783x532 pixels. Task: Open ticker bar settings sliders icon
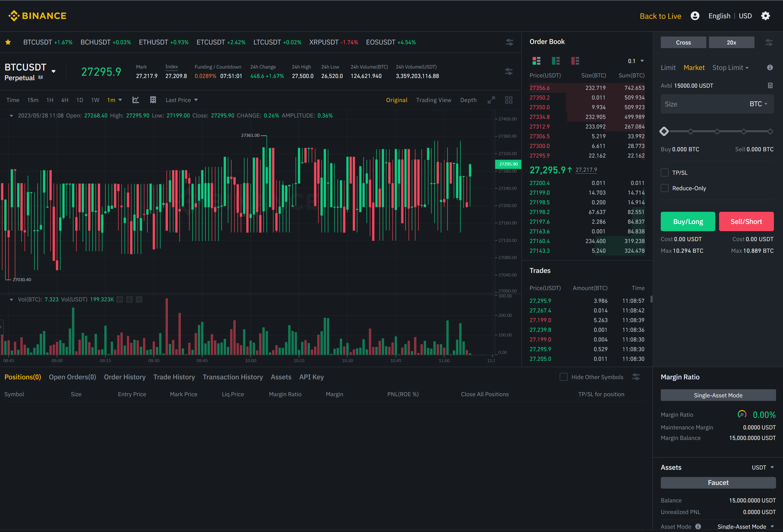509,42
